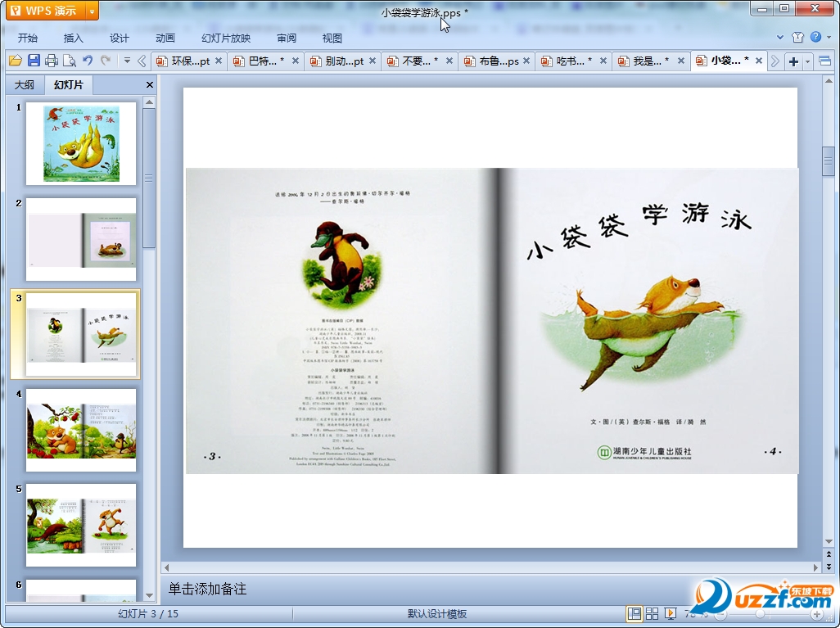
Task: Open the 插入 ribbon tab
Action: coord(74,38)
